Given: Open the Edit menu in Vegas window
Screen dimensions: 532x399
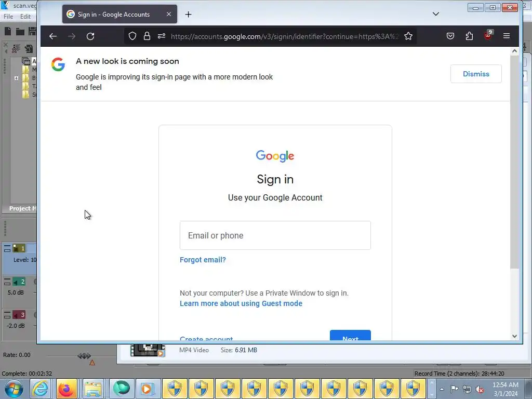Looking at the screenshot, I should tap(25, 16).
